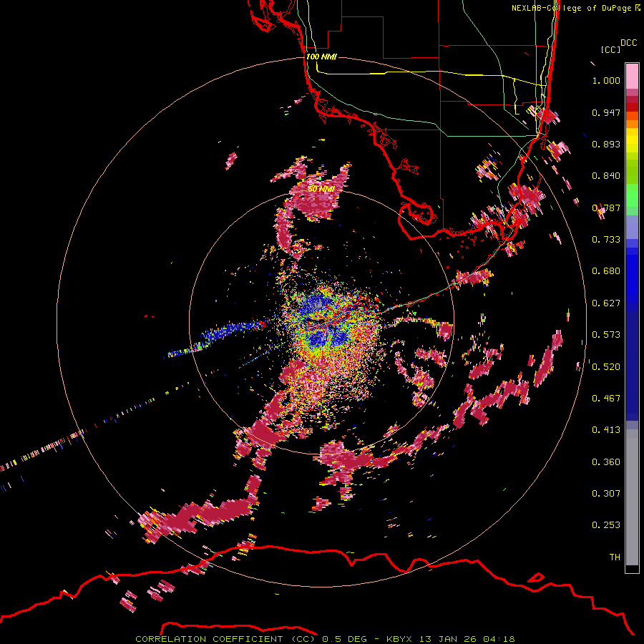Click the TH threshold label
Viewport: 644px width, 644px height.
pyautogui.click(x=615, y=557)
